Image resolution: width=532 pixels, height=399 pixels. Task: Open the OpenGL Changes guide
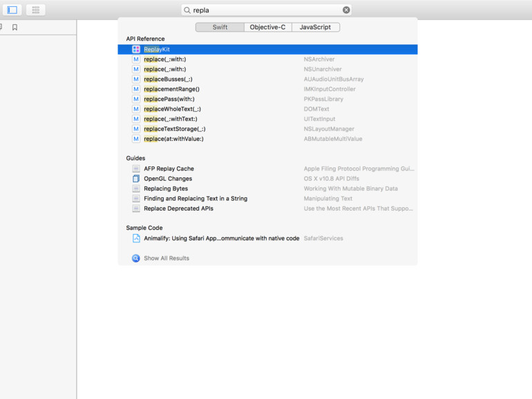tap(267, 179)
